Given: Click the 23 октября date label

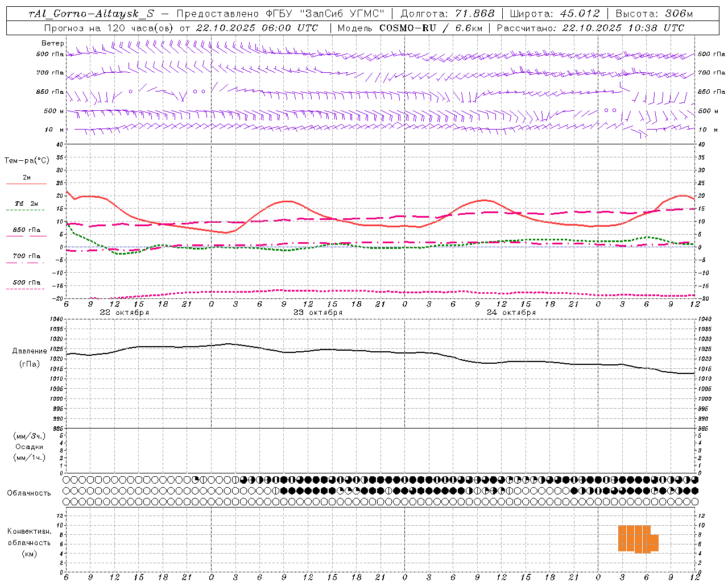Looking at the screenshot, I should pos(318,313).
